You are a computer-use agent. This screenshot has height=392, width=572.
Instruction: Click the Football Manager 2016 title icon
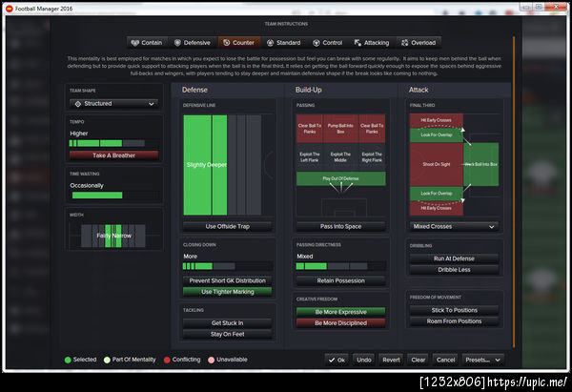coord(10,9)
